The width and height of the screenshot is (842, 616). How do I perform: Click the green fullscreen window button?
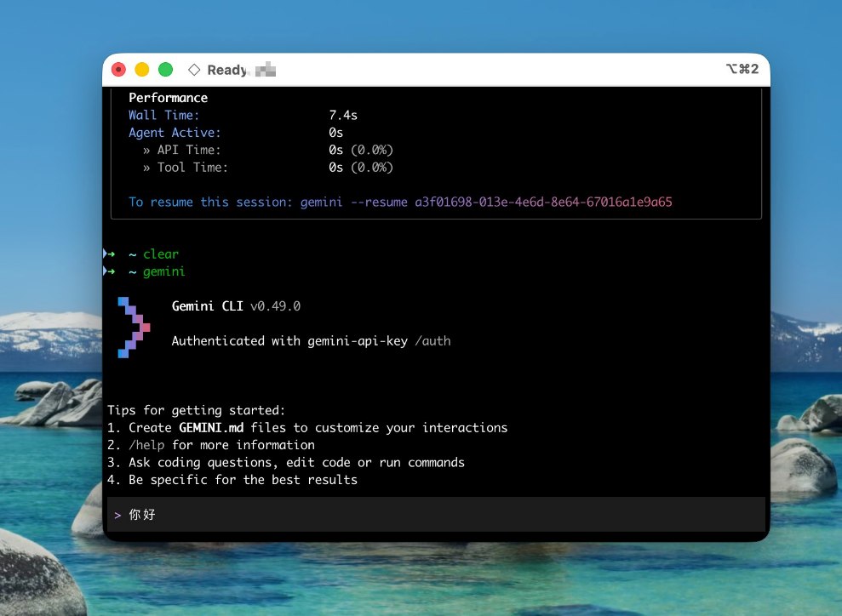click(165, 70)
